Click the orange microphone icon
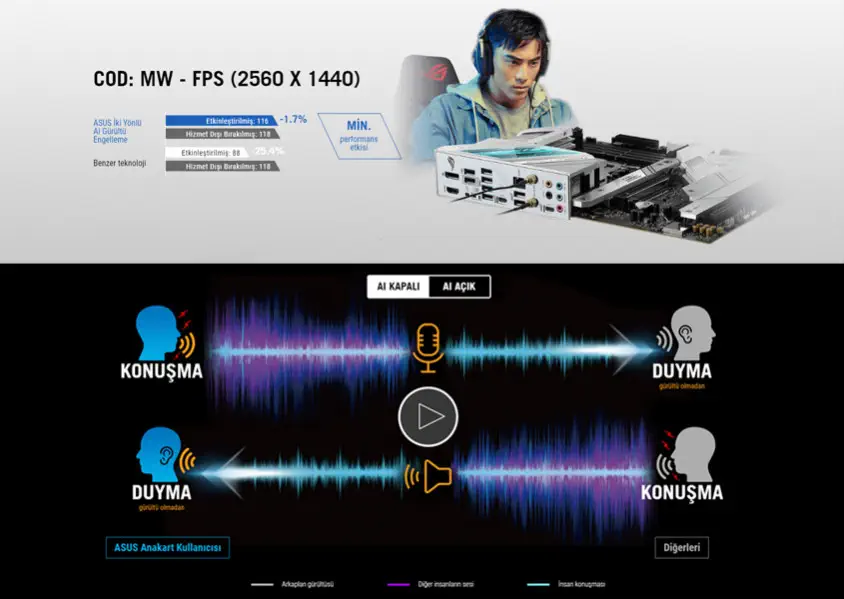The width and height of the screenshot is (844, 599). click(428, 347)
